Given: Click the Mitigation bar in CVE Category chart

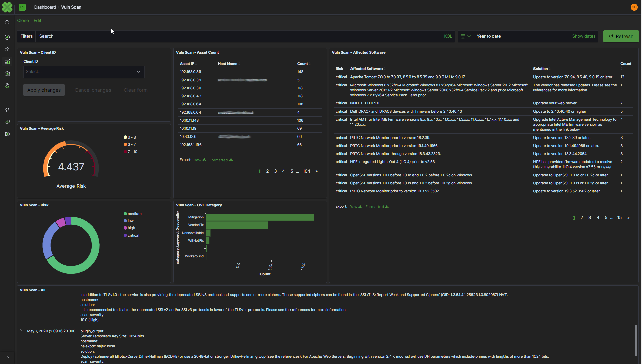Looking at the screenshot, I should point(260,217).
